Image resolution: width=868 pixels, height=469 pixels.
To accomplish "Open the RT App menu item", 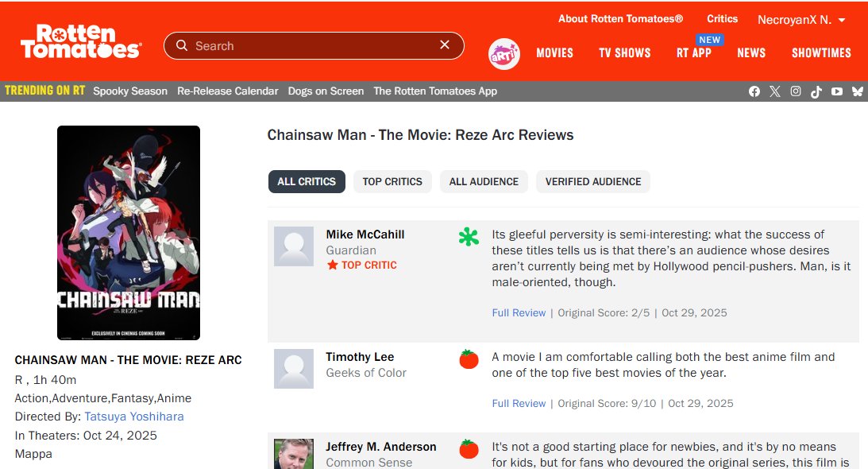I will (x=693, y=53).
